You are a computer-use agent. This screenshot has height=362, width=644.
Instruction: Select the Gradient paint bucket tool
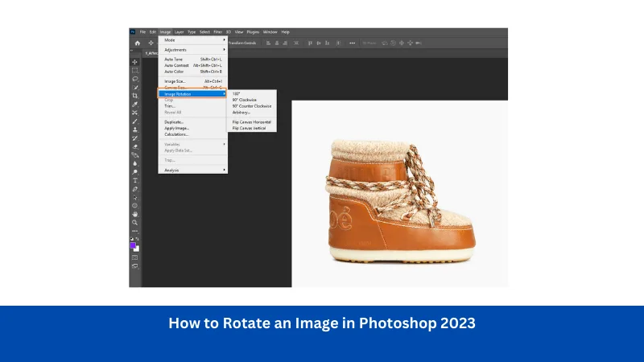pyautogui.click(x=134, y=155)
